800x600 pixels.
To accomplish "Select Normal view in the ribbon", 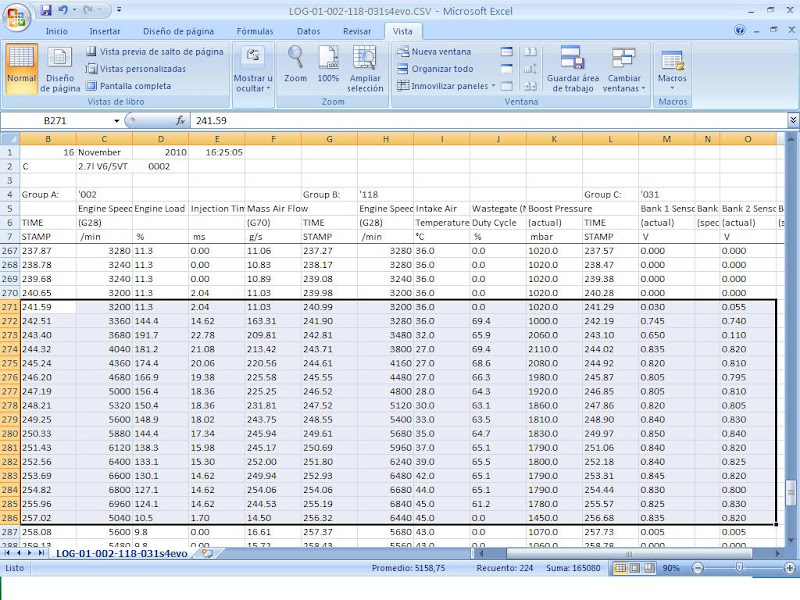I will (x=21, y=68).
